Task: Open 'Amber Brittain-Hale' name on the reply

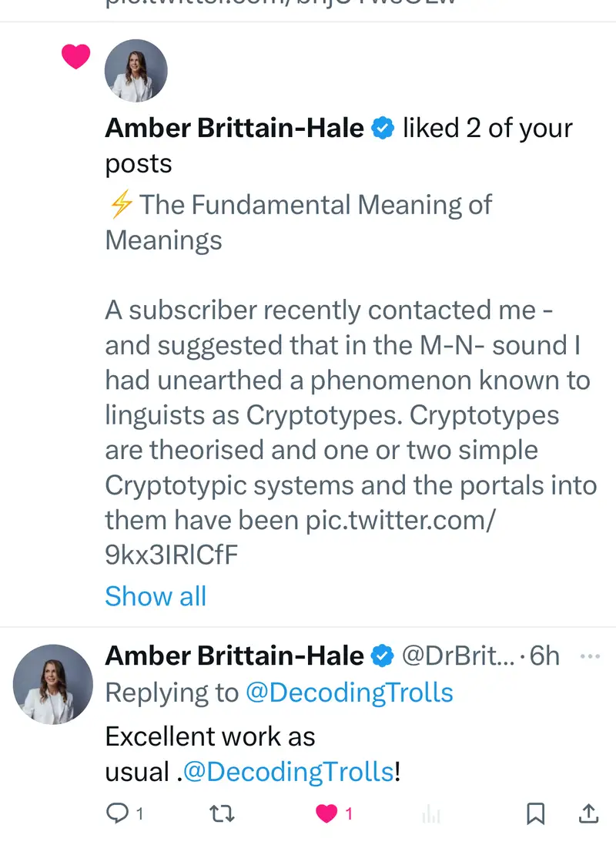Action: tap(234, 656)
